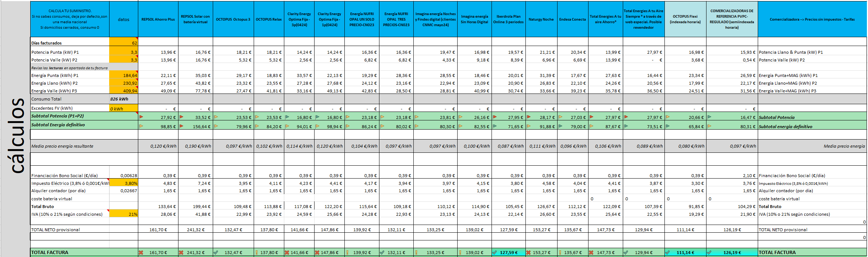868x257 pixels.
Task: Click yellow exclamation beside 139,02 € in TOTAL FACTURA row
Action: 460,253
